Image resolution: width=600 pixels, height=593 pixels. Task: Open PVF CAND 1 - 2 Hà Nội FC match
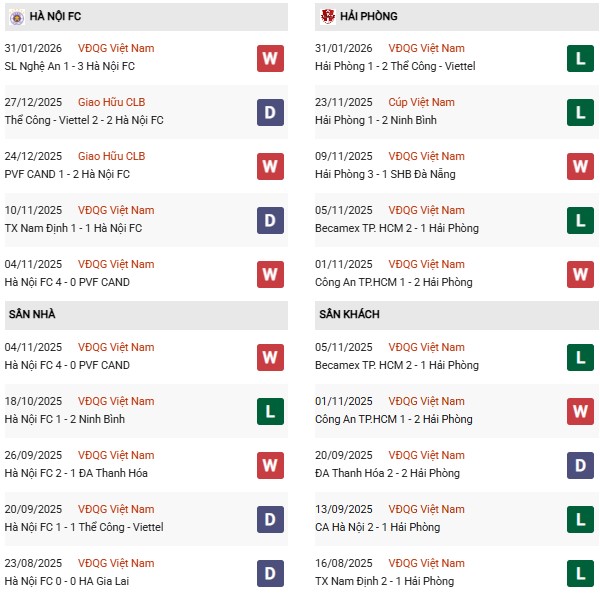[x=67, y=174]
